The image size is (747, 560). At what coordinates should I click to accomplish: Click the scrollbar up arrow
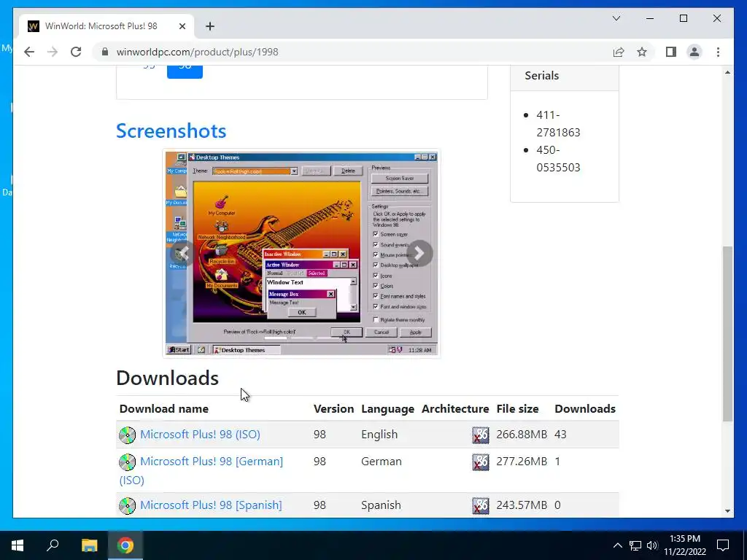click(727, 72)
